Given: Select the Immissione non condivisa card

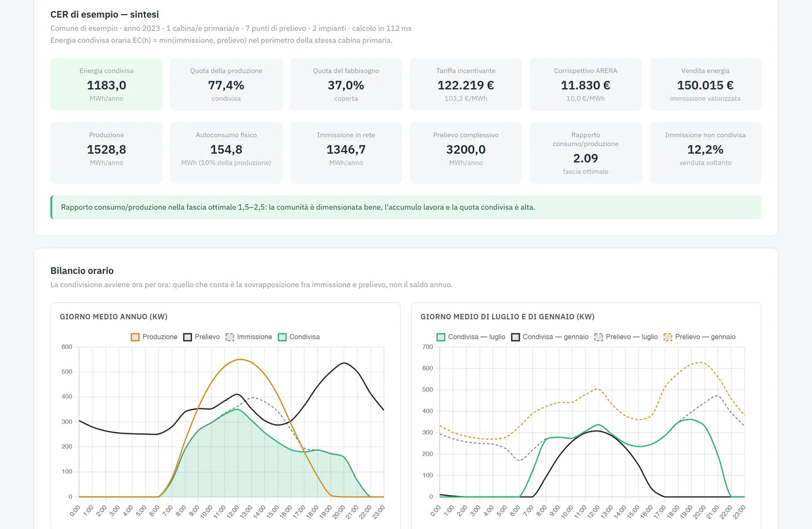Looking at the screenshot, I should [705, 153].
